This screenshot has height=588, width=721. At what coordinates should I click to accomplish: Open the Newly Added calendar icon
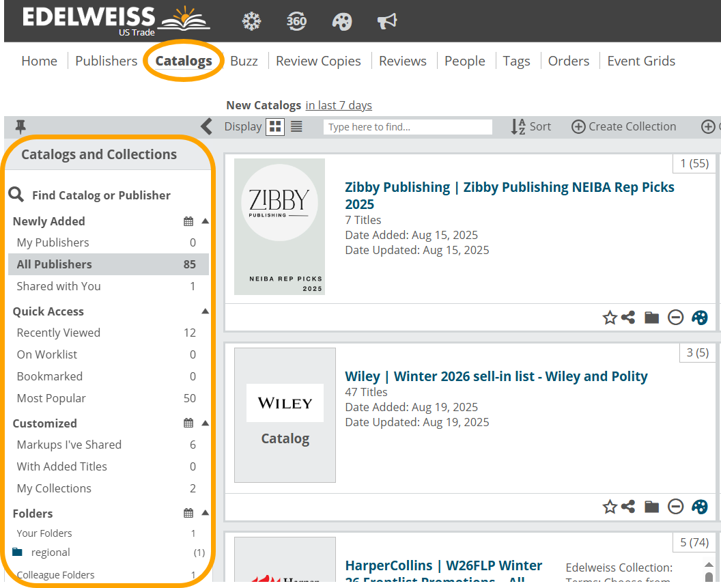tap(188, 221)
